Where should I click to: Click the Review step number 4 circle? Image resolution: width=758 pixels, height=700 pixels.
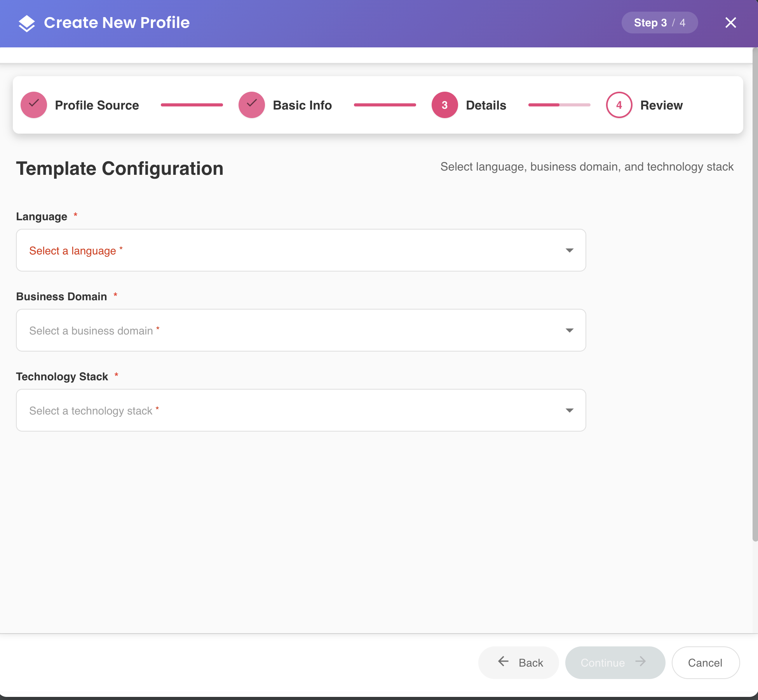[x=619, y=105]
